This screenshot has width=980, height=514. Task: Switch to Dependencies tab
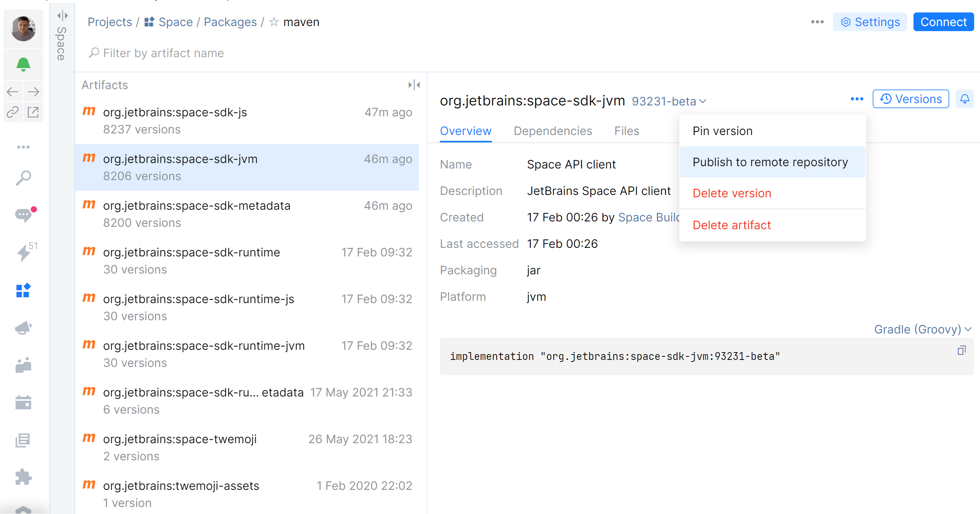(553, 131)
